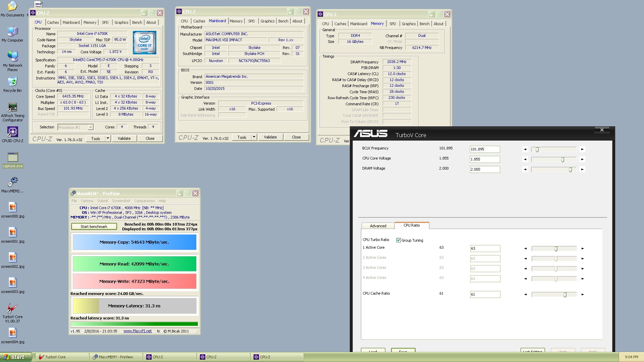Decrease CPU Core Voltage with the left arrow

(525, 159)
